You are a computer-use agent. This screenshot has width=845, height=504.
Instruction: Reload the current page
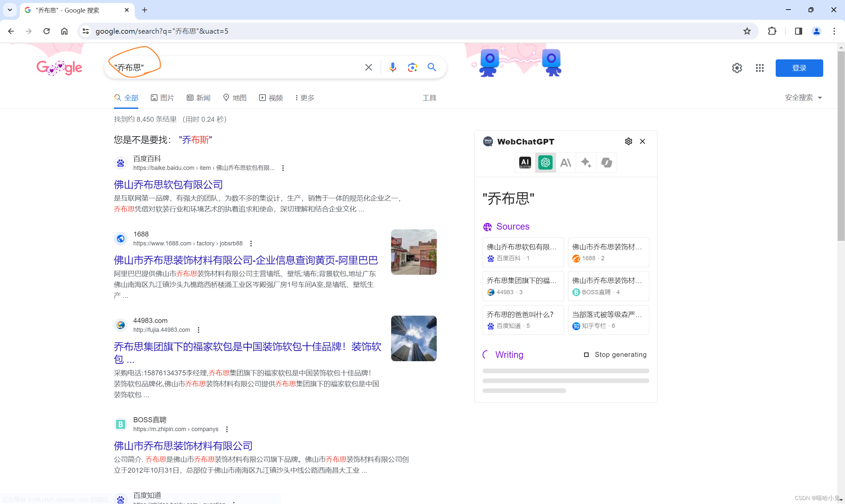[47, 31]
